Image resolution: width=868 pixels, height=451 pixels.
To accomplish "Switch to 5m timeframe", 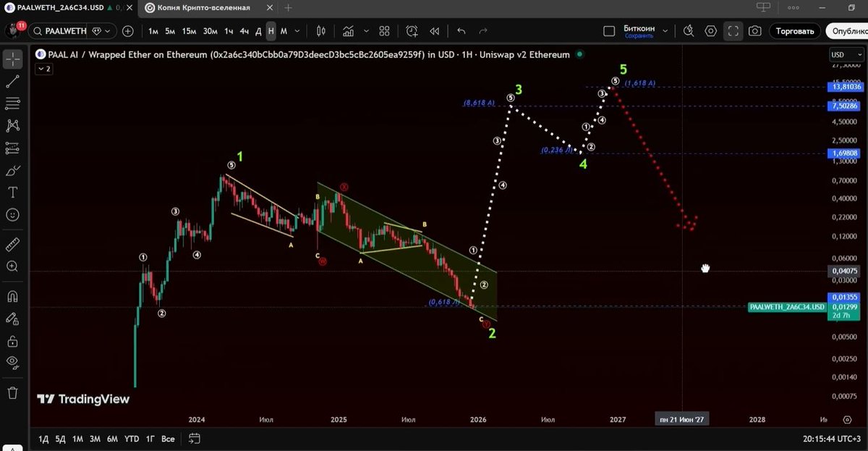I will [x=170, y=31].
